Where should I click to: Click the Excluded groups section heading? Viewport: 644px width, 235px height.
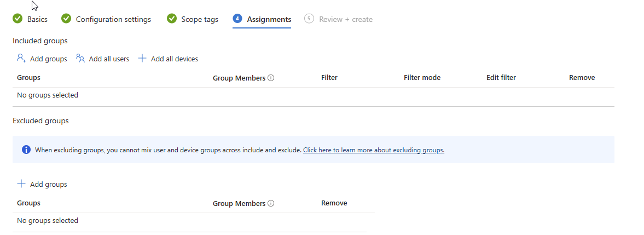[40, 121]
